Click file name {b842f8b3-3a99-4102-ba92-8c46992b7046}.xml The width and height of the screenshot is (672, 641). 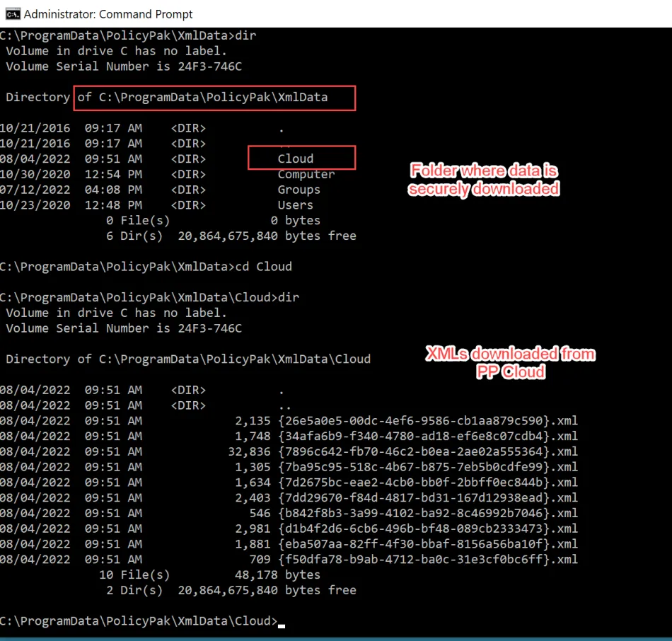(x=428, y=513)
